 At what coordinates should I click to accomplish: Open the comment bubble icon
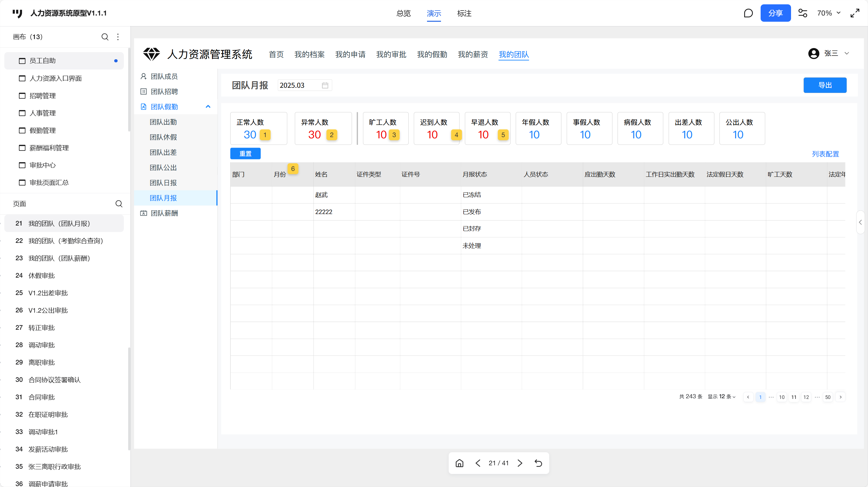tap(748, 13)
